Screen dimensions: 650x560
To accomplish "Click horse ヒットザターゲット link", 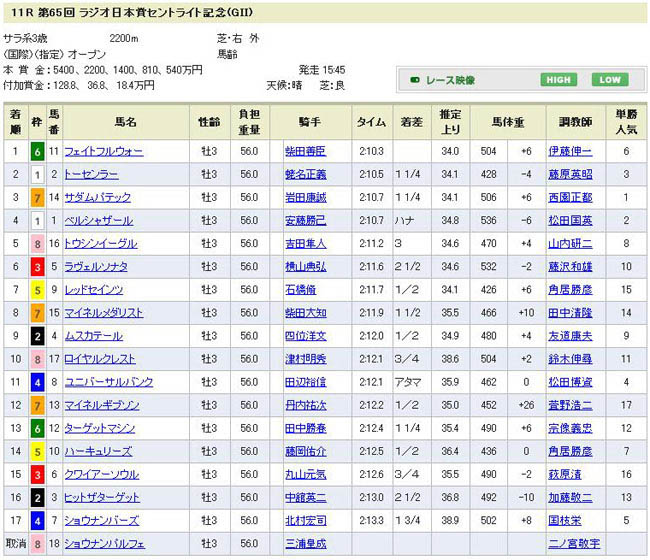I will coord(103,497).
